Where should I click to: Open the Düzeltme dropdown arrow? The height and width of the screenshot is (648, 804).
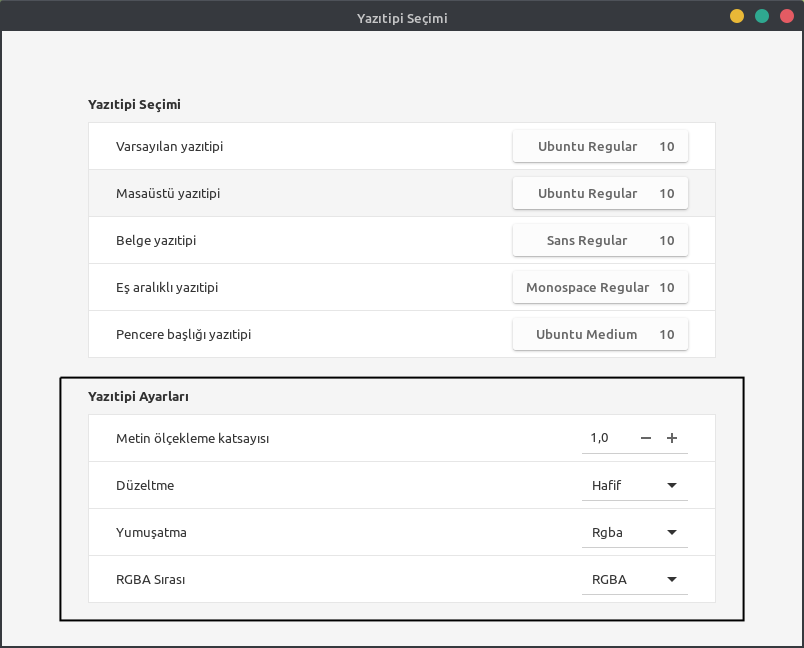coord(672,485)
